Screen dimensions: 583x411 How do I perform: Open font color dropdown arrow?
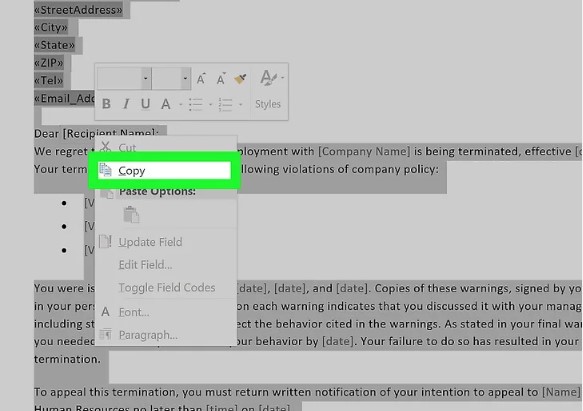[181, 105]
